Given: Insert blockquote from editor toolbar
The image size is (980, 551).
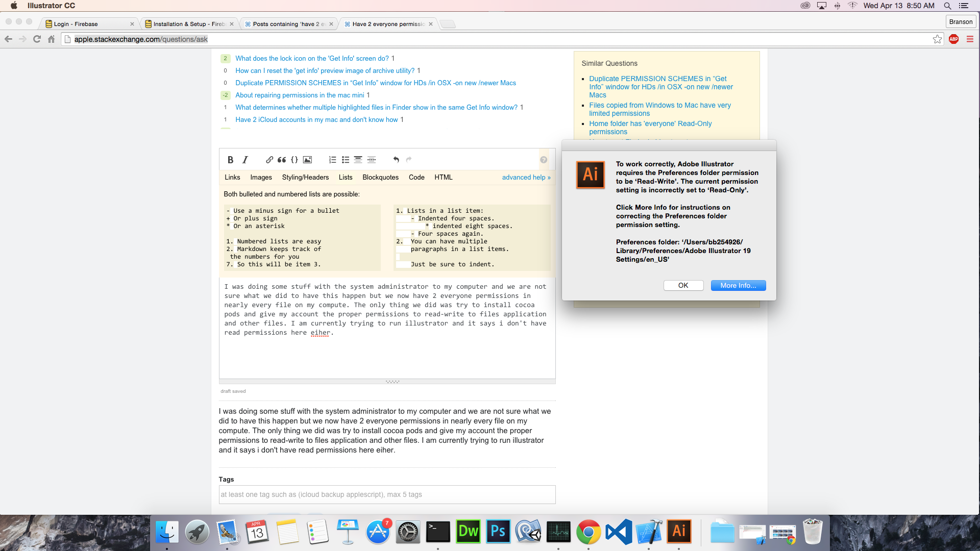Looking at the screenshot, I should 282,160.
